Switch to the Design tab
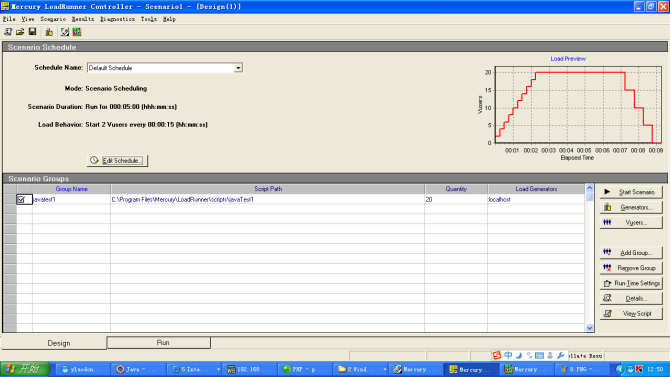 pos(54,343)
